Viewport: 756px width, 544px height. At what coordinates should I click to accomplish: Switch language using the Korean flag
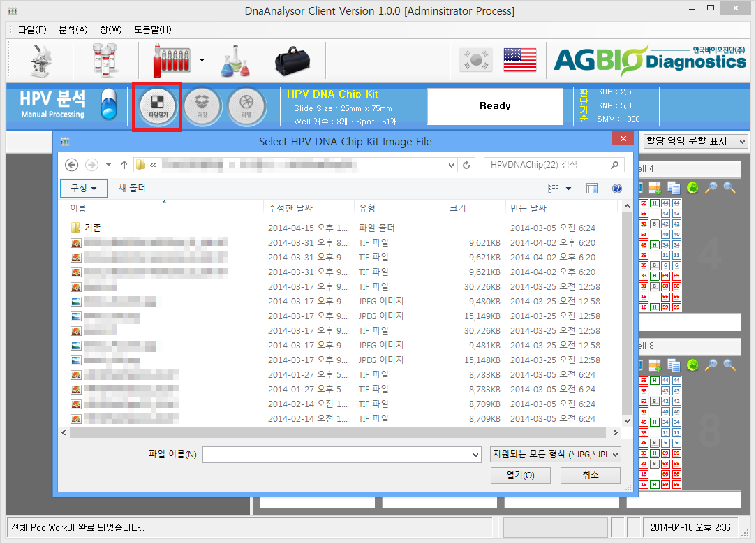[x=476, y=60]
